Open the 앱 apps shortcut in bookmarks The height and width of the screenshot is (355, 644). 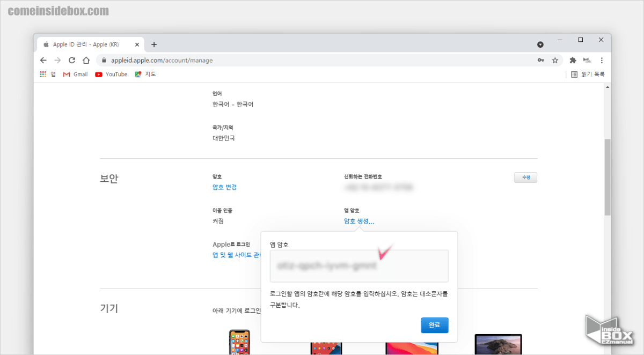click(48, 74)
